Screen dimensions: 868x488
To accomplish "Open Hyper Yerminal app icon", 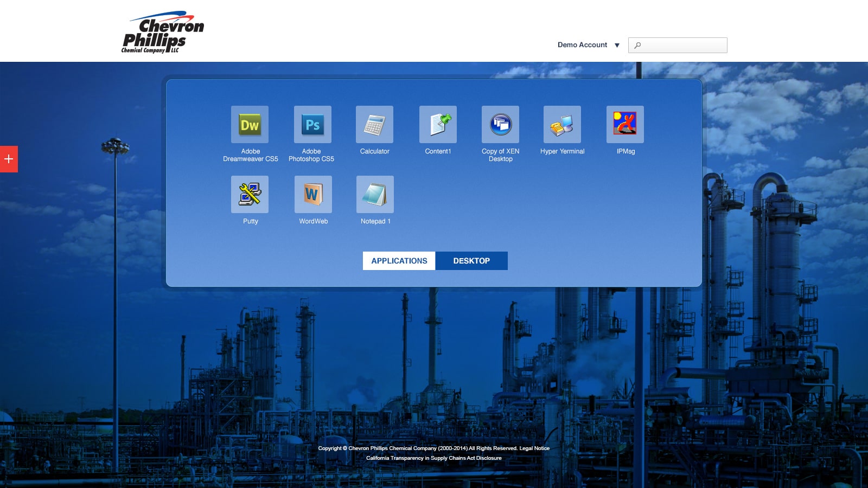I will [x=562, y=124].
